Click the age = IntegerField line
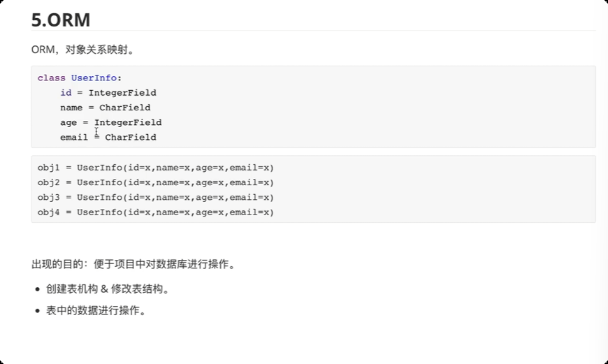608x364 pixels. [111, 122]
